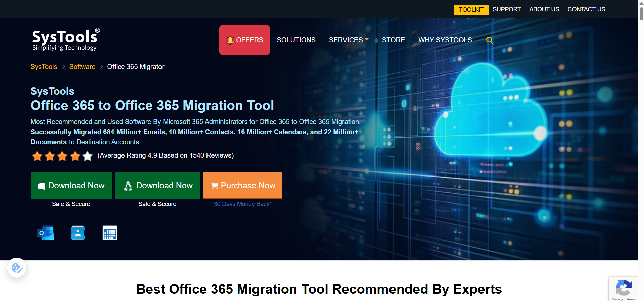This screenshot has height=301, width=644.
Task: Download the Linux version now
Action: tap(157, 185)
